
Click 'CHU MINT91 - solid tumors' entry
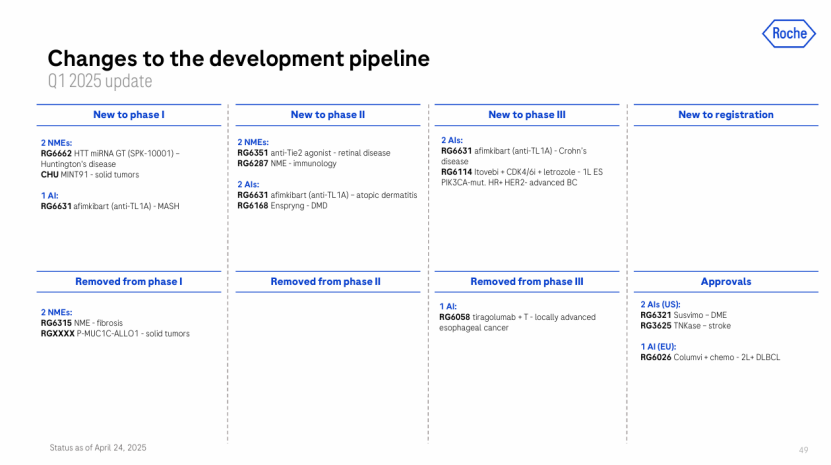coord(90,174)
